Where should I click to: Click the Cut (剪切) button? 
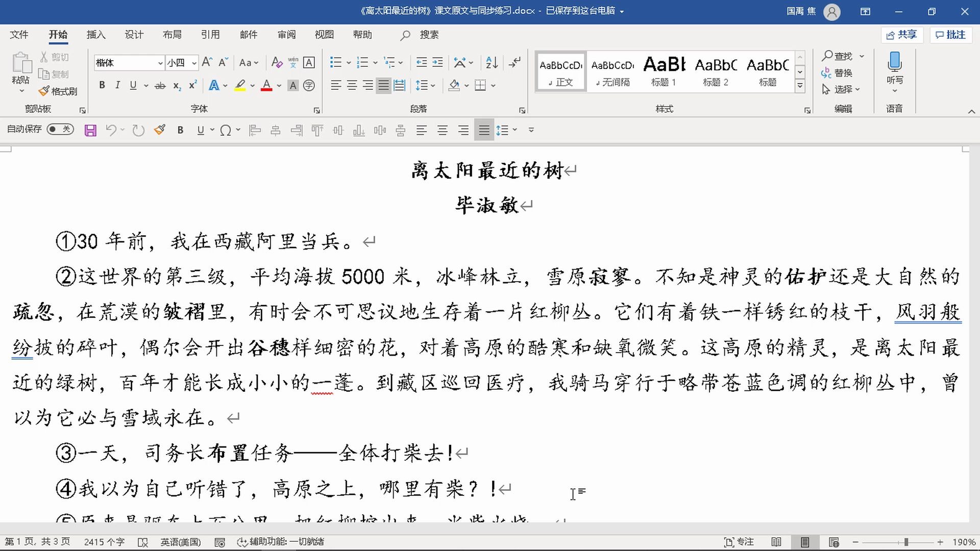coord(54,57)
